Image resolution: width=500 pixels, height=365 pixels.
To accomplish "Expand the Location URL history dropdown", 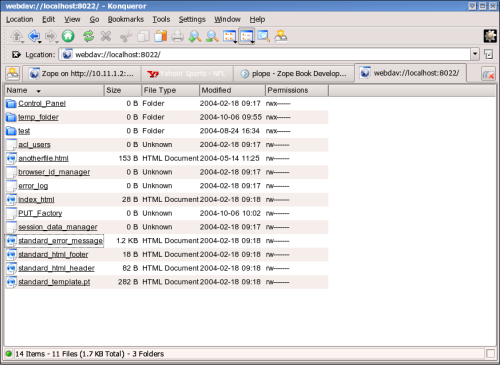I will tap(475, 54).
